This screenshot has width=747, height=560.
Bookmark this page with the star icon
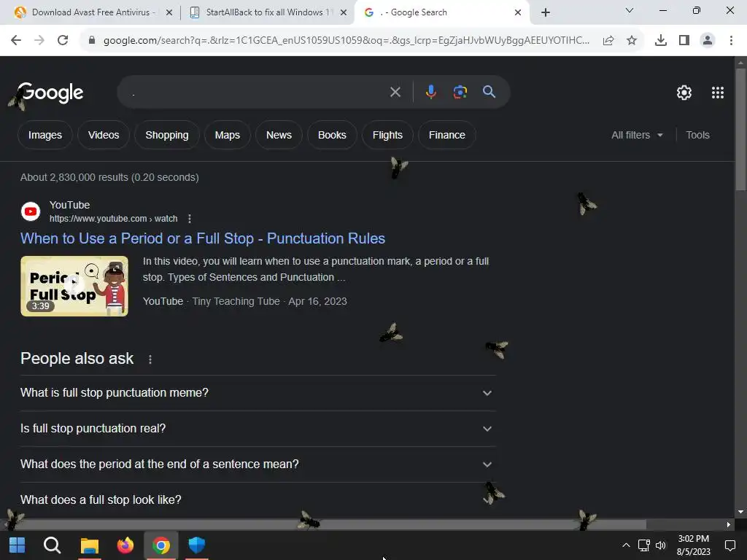[x=632, y=41]
